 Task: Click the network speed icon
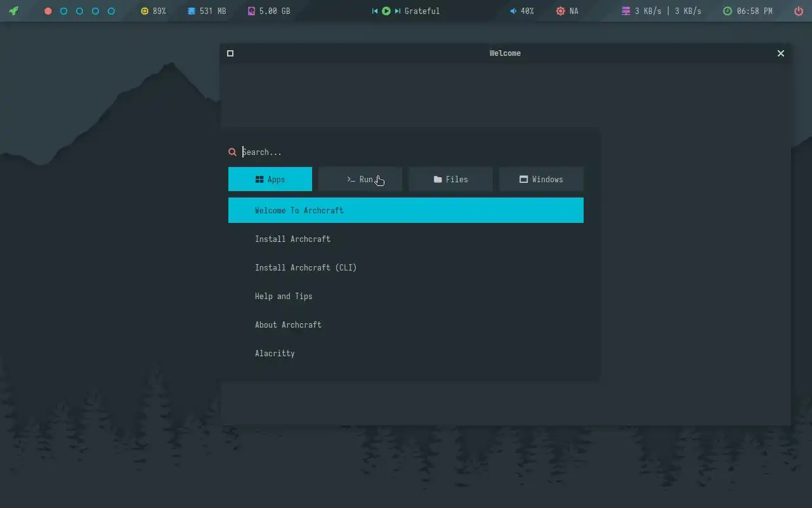626,11
